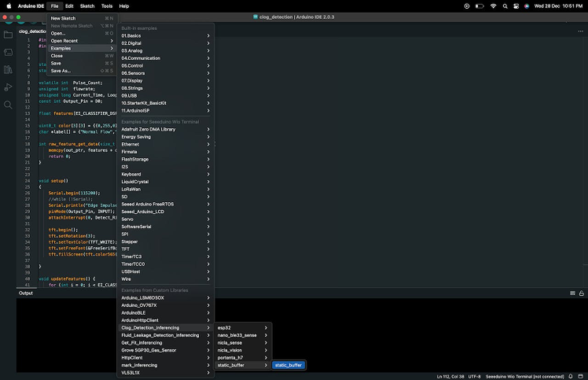Toggle the output panel lock icon
Viewport: 588px width, 380px height.
pos(582,293)
